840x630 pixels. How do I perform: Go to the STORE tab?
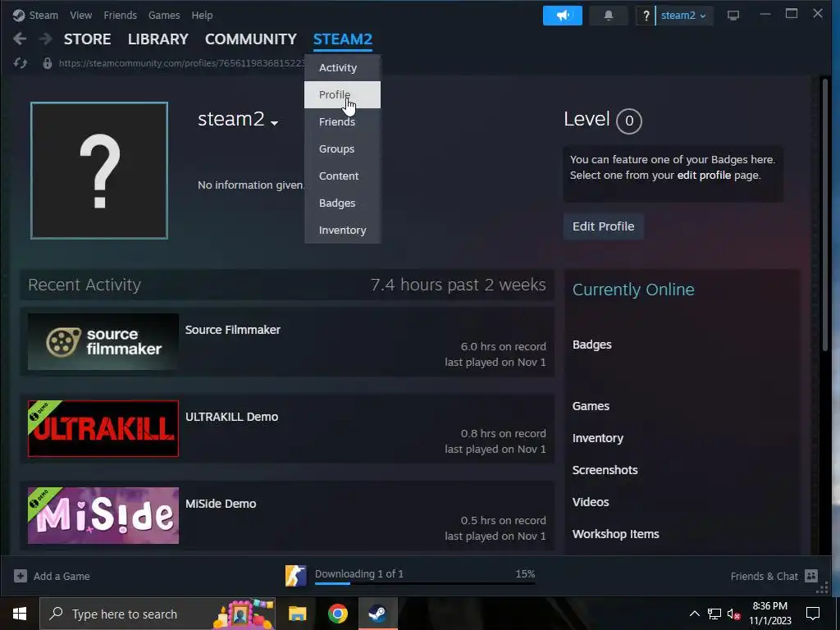[87, 39]
